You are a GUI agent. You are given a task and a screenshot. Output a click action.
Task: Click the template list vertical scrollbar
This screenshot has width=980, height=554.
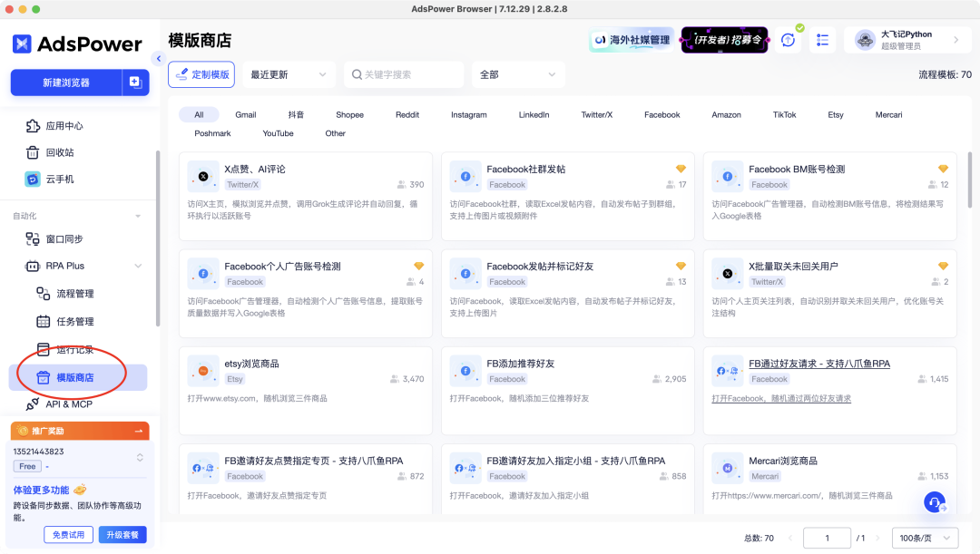point(969,180)
